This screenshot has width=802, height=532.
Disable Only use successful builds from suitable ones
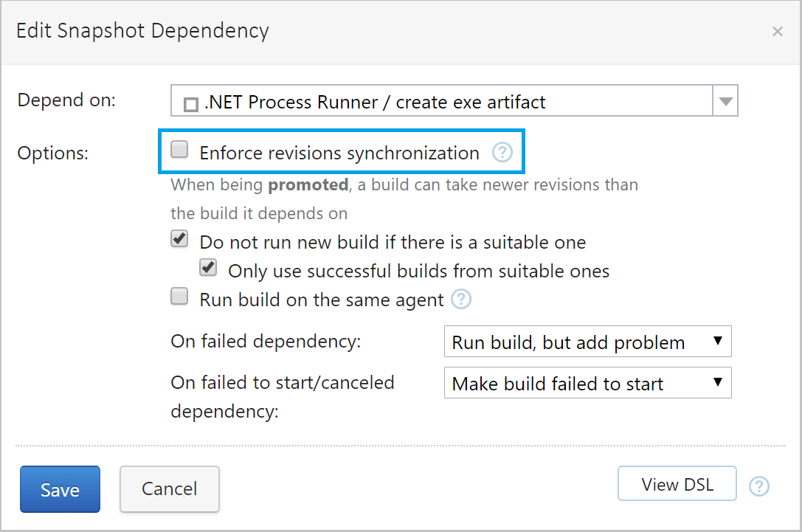(x=207, y=267)
